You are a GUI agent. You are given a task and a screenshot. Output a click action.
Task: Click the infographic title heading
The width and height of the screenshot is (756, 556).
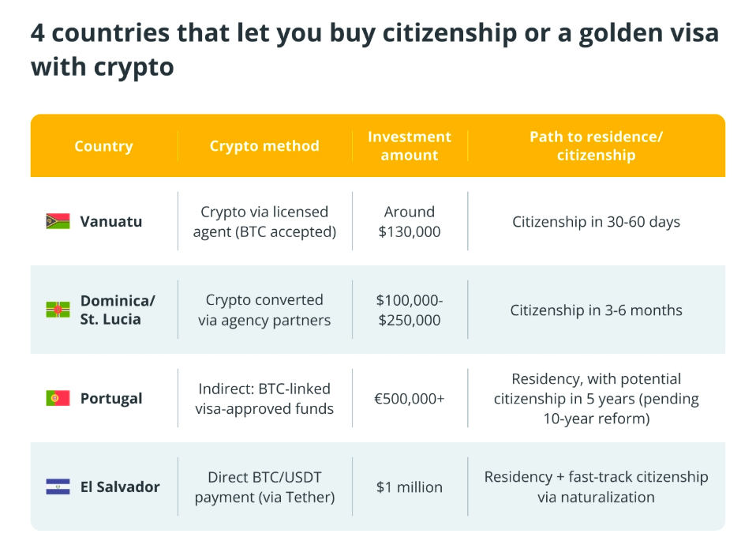(375, 50)
